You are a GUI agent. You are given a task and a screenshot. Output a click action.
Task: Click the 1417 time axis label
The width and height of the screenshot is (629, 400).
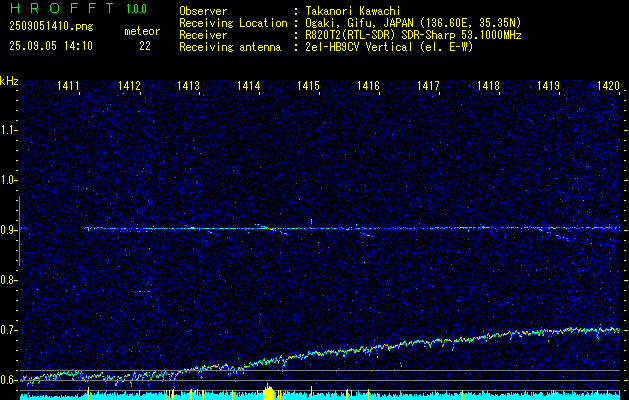point(428,85)
